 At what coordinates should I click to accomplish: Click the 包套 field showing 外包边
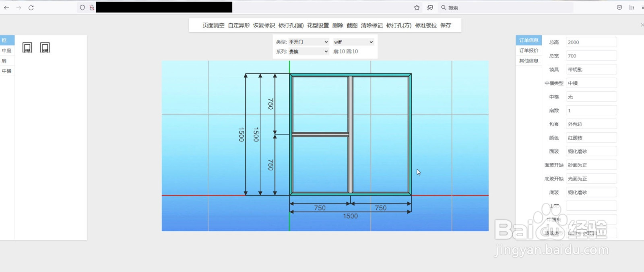591,124
